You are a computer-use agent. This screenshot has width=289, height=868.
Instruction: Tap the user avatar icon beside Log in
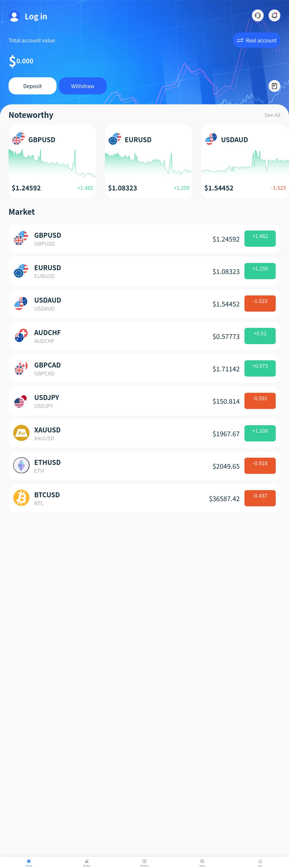coord(14,16)
